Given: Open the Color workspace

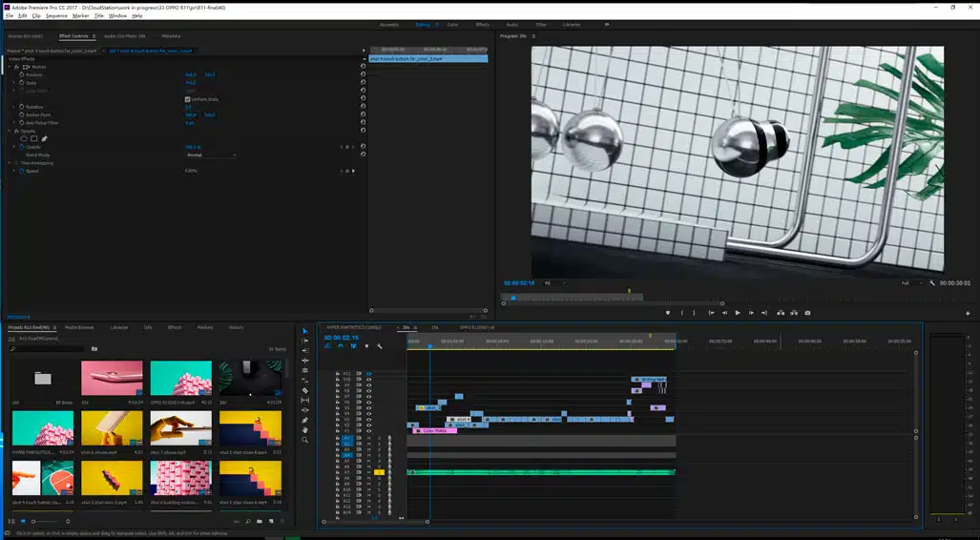Looking at the screenshot, I should (x=452, y=25).
